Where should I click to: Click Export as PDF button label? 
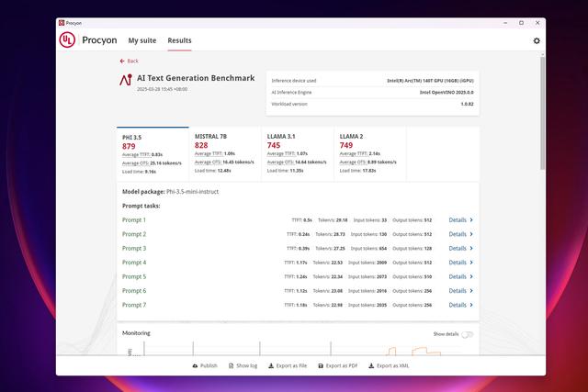[x=342, y=365]
